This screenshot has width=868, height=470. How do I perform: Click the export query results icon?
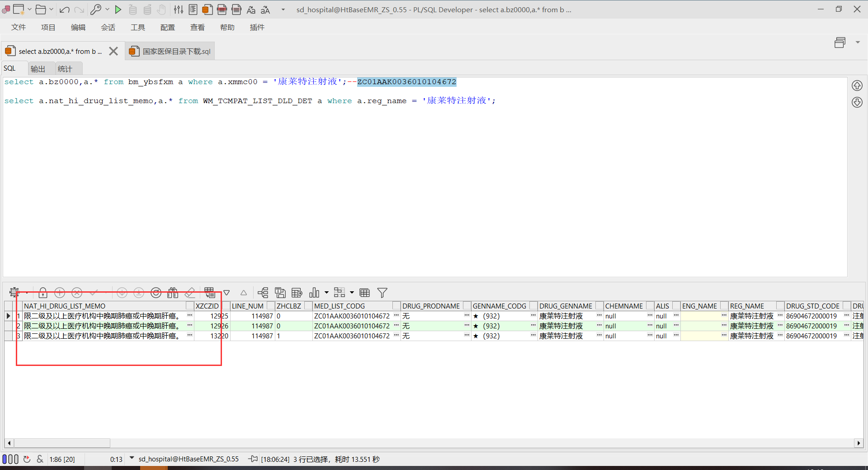tap(297, 293)
